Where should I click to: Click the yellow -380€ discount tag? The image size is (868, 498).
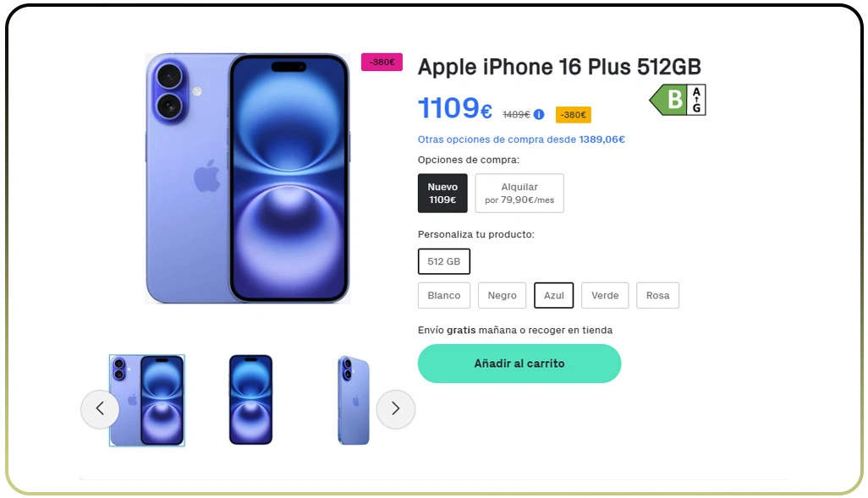[x=573, y=115]
